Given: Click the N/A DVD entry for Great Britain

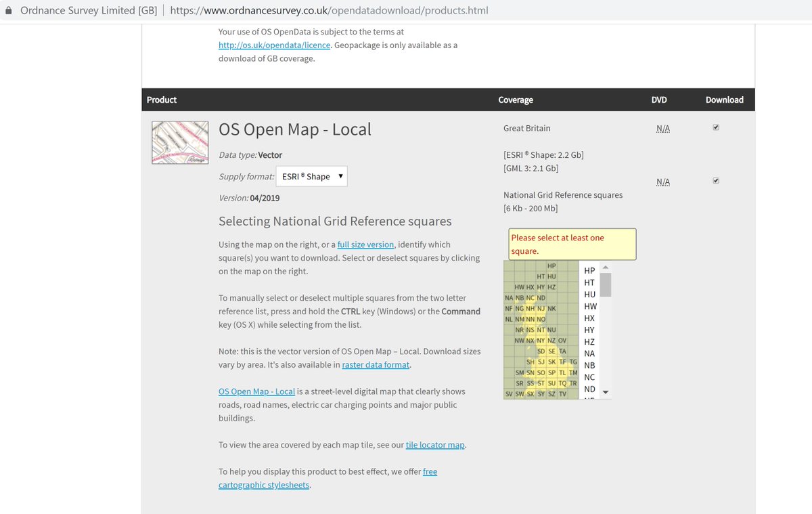Looking at the screenshot, I should (x=663, y=129).
